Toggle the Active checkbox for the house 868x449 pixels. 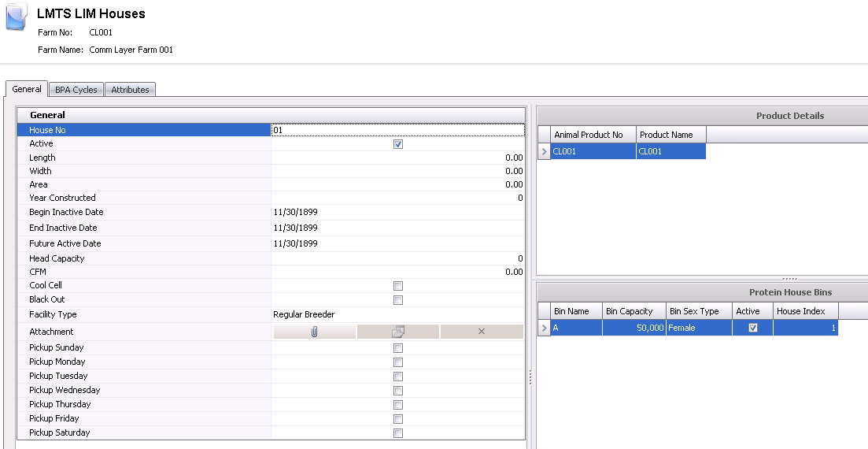pos(398,144)
